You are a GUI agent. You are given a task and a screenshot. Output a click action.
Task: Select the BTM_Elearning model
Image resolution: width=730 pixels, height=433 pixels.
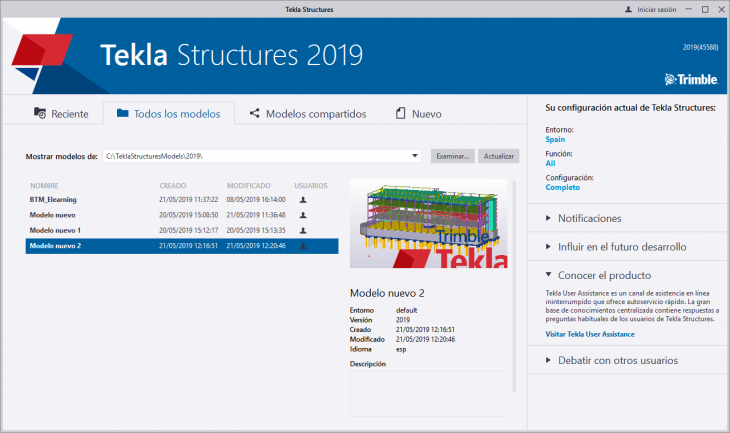(182, 199)
